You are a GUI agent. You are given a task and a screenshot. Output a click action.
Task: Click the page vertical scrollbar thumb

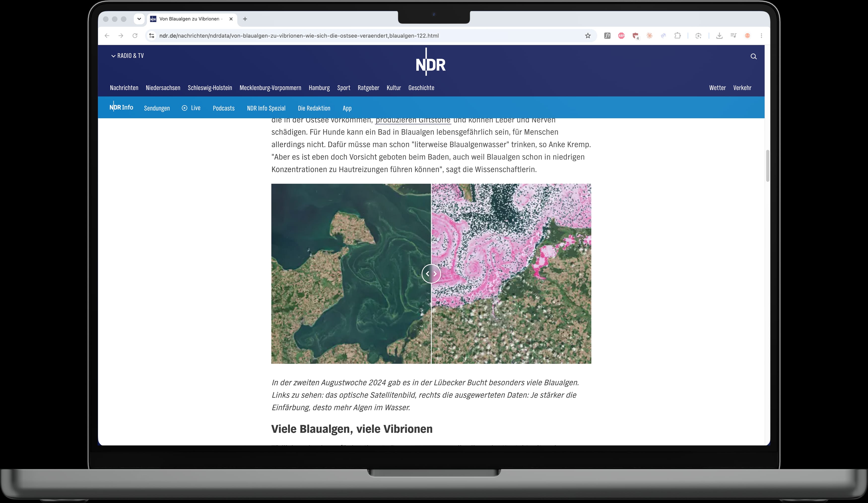click(x=768, y=166)
